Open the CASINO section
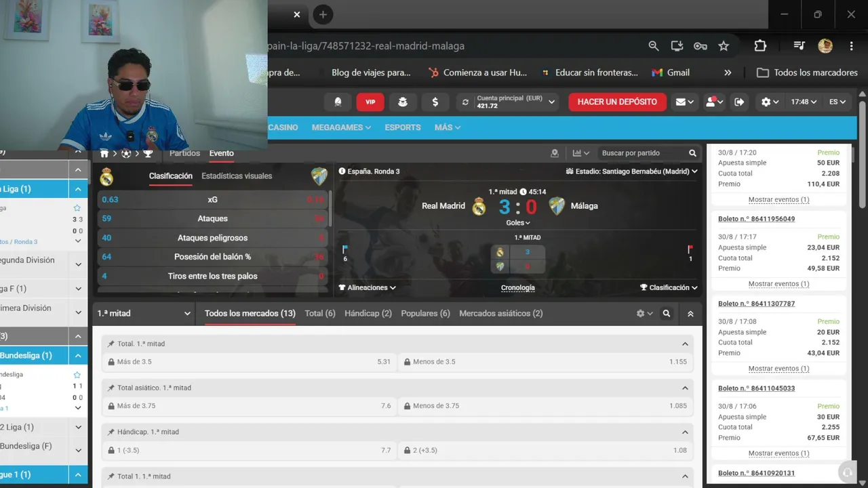 283,127
